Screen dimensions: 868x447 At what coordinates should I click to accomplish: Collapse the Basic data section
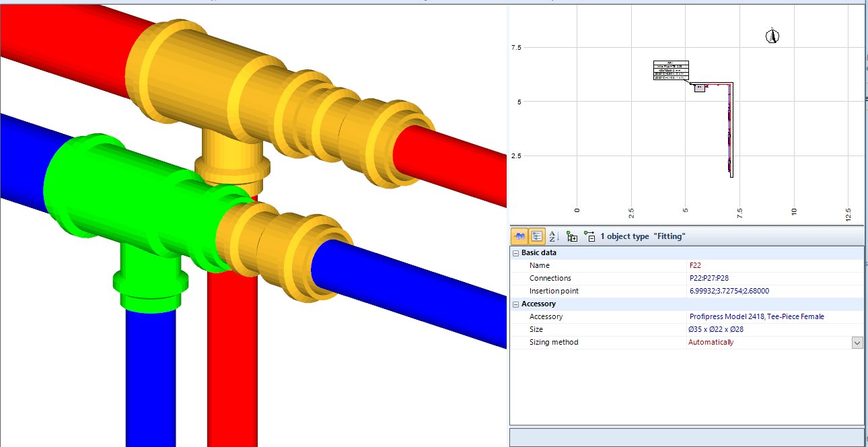coord(514,252)
